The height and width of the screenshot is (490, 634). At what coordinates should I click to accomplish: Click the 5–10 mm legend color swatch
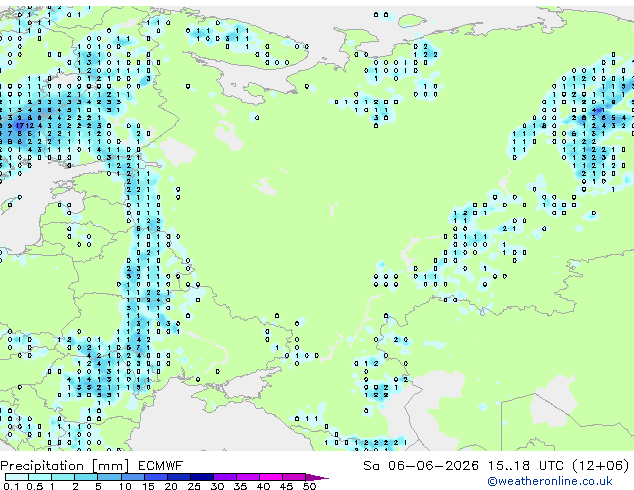(109, 477)
